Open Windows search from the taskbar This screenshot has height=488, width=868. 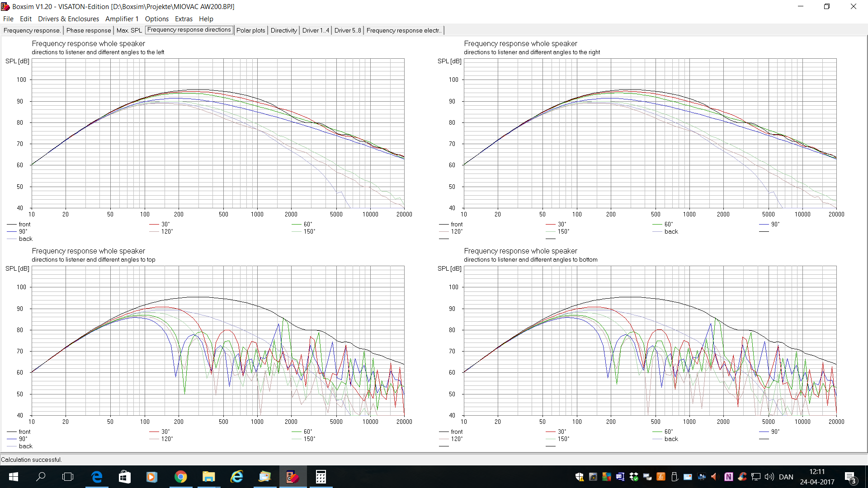41,477
